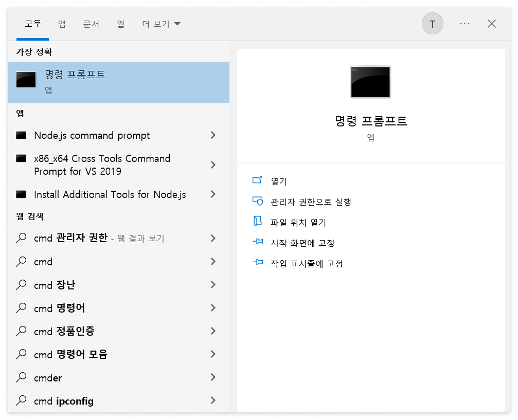Viewport: 518px width, 420px height.
Task: Expand cmd 명령어 모음 suggestion chevron
Action: pos(213,354)
